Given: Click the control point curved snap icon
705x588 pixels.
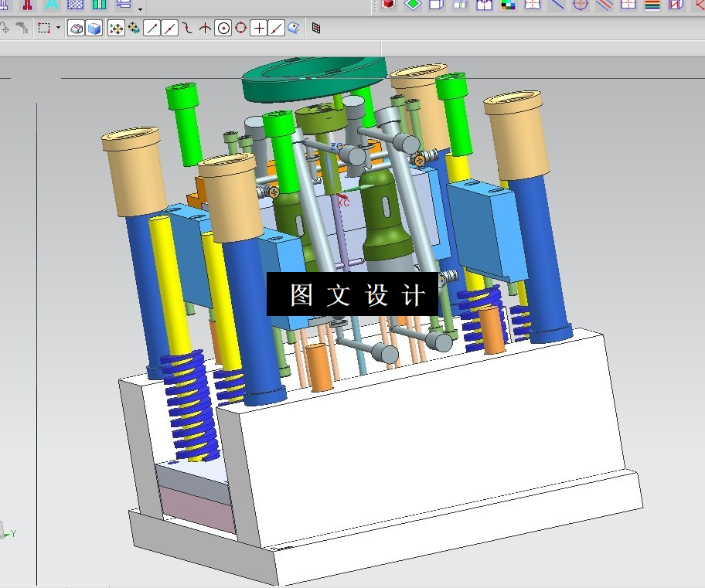Looking at the screenshot, I should [188, 29].
